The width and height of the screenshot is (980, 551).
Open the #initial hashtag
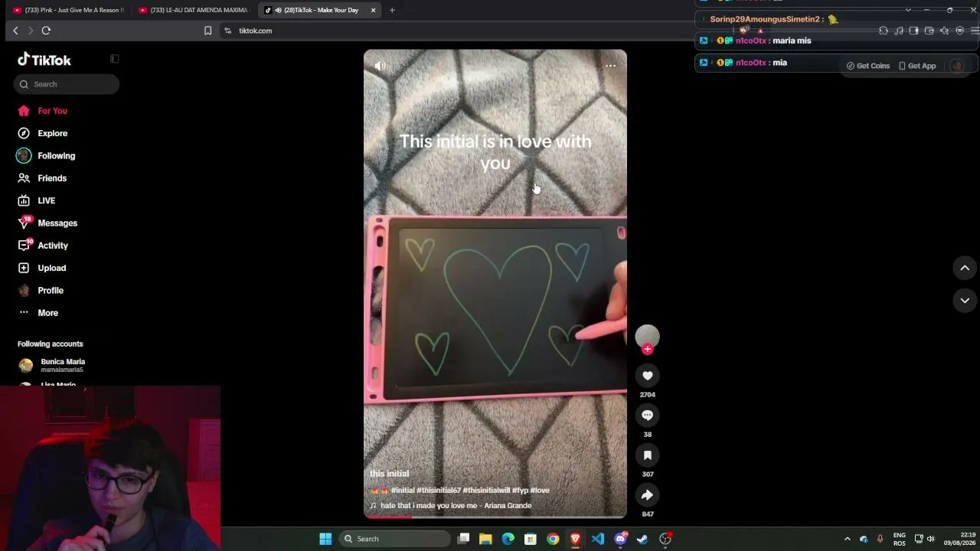pos(403,491)
